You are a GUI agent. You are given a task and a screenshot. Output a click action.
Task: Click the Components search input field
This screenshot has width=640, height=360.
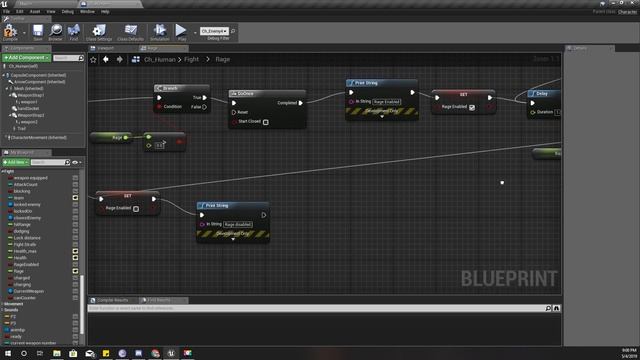[65, 58]
